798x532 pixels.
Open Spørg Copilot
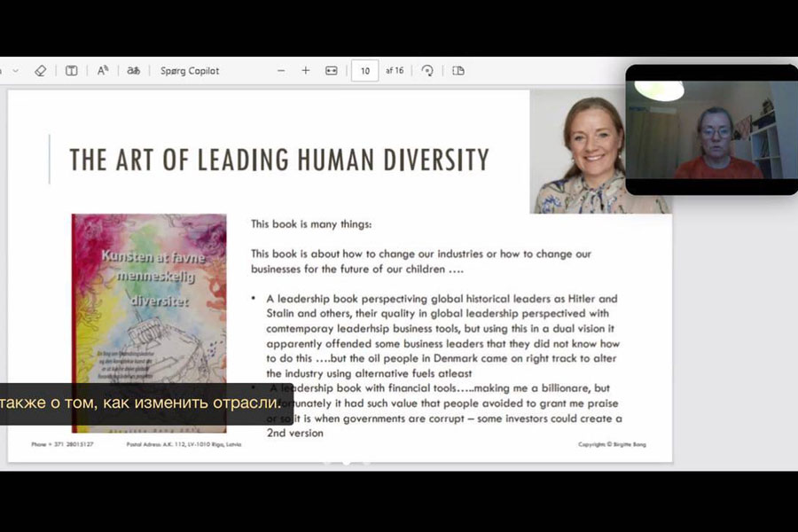(190, 71)
